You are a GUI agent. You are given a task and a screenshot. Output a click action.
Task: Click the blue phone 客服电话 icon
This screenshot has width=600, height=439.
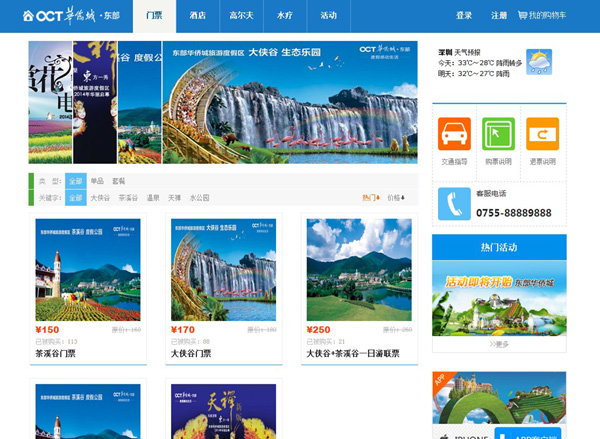[454, 203]
